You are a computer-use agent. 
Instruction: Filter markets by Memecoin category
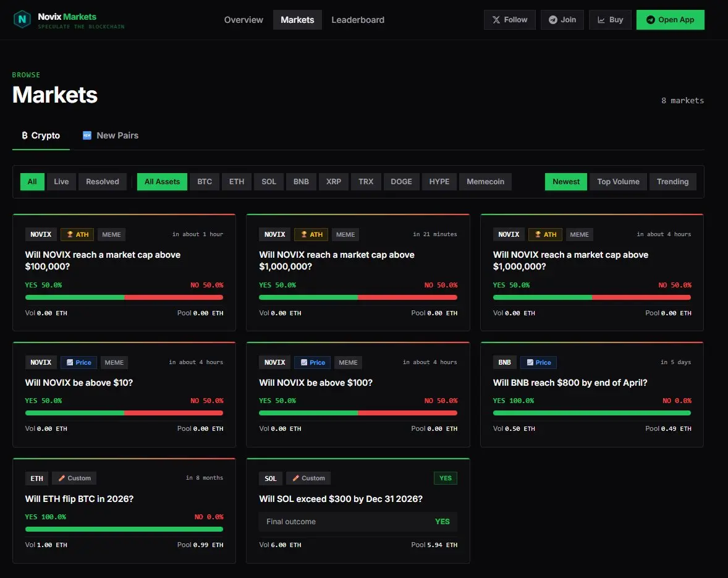point(485,182)
